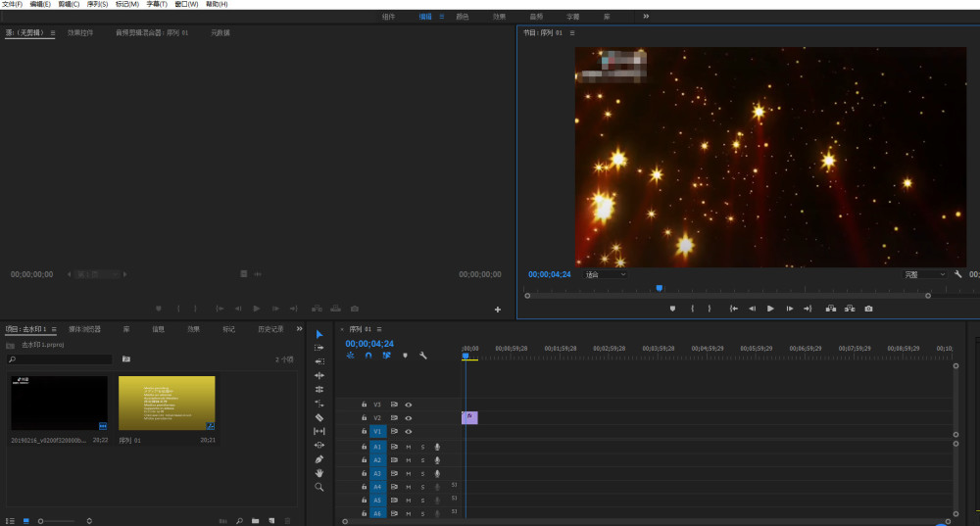Open playback resolution dropdown in Program monitor

click(925, 274)
